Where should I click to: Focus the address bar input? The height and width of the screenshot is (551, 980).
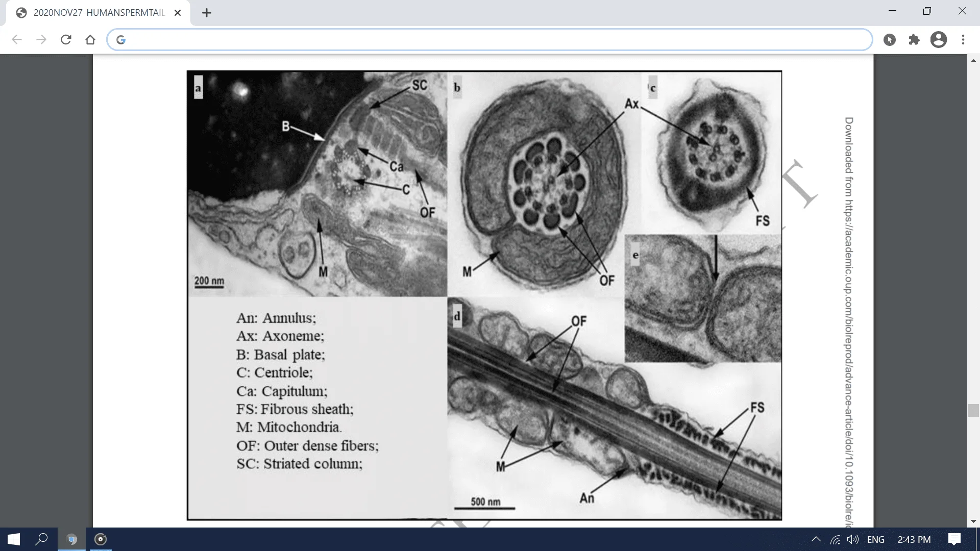coord(489,40)
